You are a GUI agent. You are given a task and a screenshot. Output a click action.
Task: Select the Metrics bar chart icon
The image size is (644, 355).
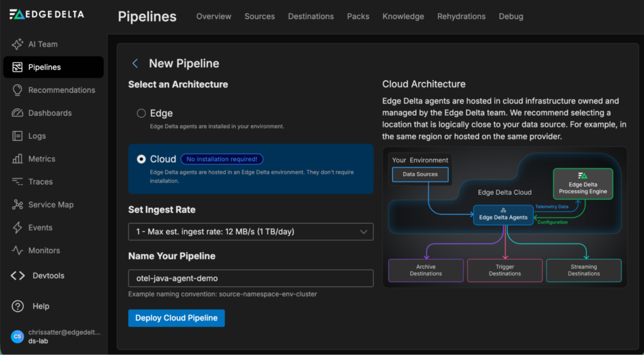coord(18,159)
